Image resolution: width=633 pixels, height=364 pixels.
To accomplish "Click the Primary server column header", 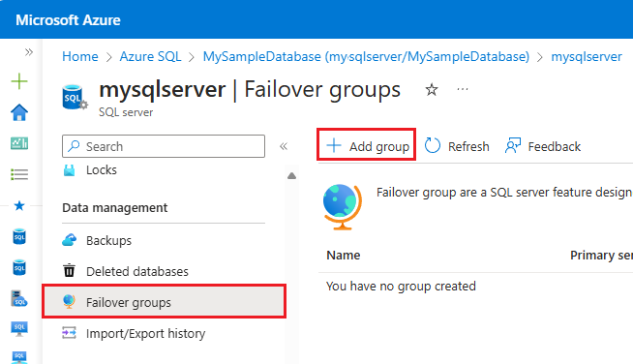I will [x=601, y=256].
